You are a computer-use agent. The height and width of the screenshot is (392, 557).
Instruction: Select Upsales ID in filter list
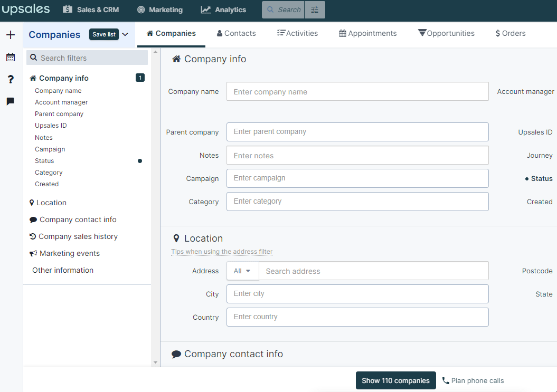coord(51,126)
